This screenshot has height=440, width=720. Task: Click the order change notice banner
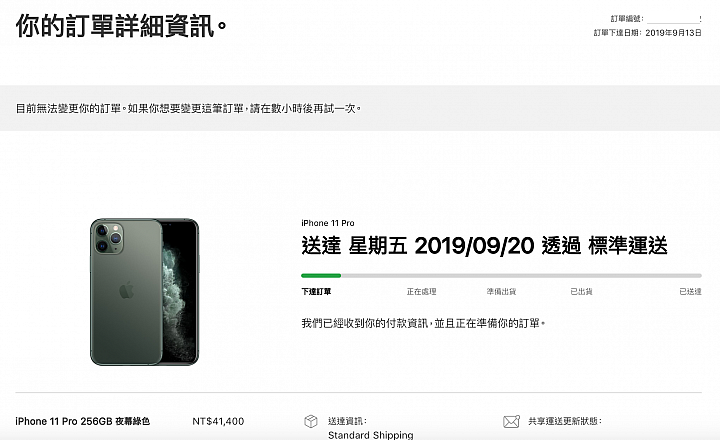(360, 108)
